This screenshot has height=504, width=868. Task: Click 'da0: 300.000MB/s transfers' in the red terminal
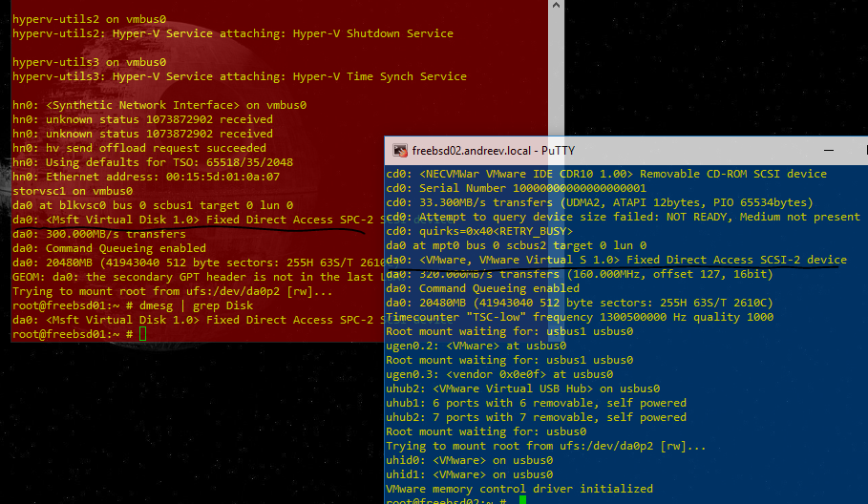point(99,234)
